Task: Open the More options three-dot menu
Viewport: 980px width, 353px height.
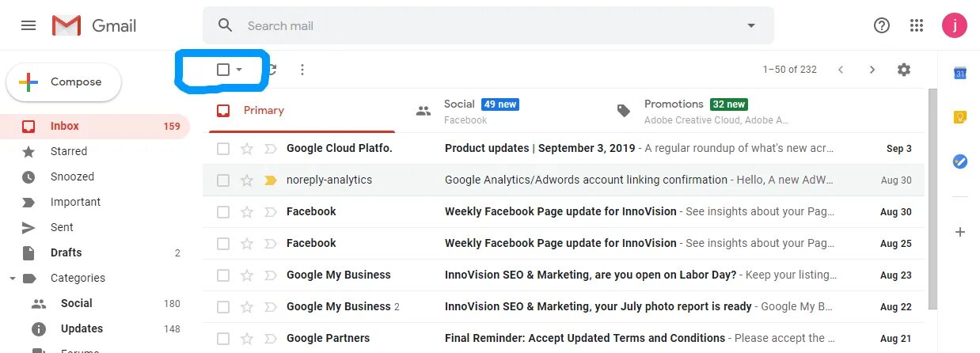Action: 302,70
